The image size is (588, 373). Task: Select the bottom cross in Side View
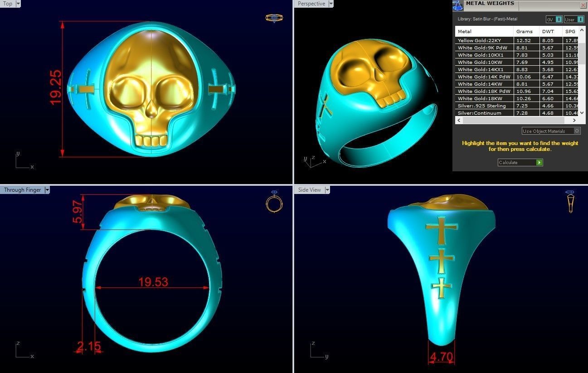point(441,288)
